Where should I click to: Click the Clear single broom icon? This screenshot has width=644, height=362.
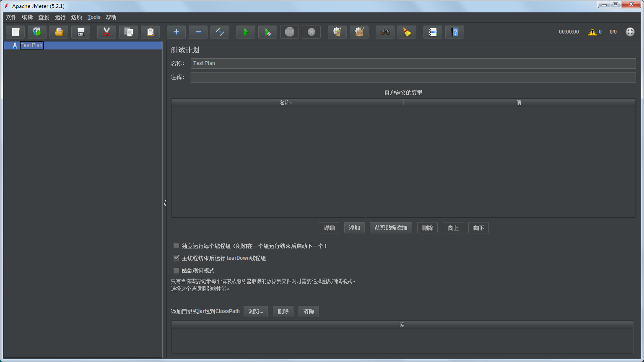(x=338, y=32)
